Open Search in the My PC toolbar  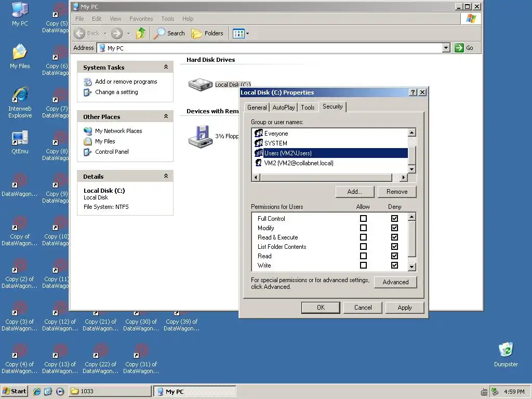pyautogui.click(x=169, y=33)
